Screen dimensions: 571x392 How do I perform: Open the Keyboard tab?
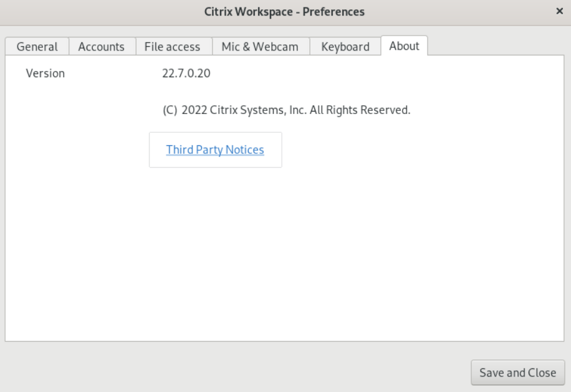[345, 47]
